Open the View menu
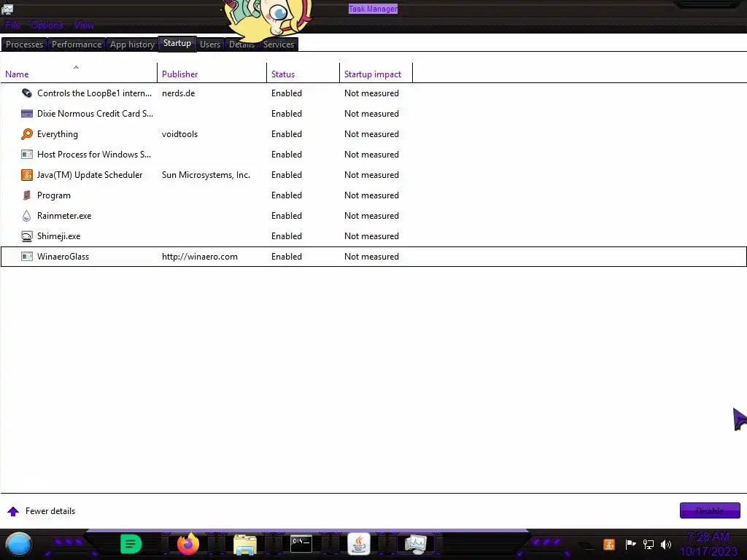The width and height of the screenshot is (747, 560). pos(84,25)
